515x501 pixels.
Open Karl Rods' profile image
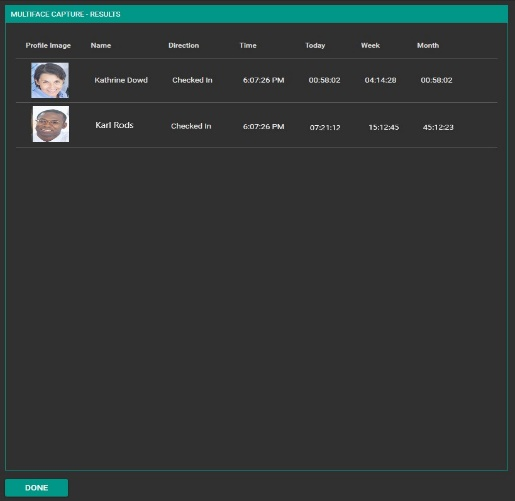(51, 124)
